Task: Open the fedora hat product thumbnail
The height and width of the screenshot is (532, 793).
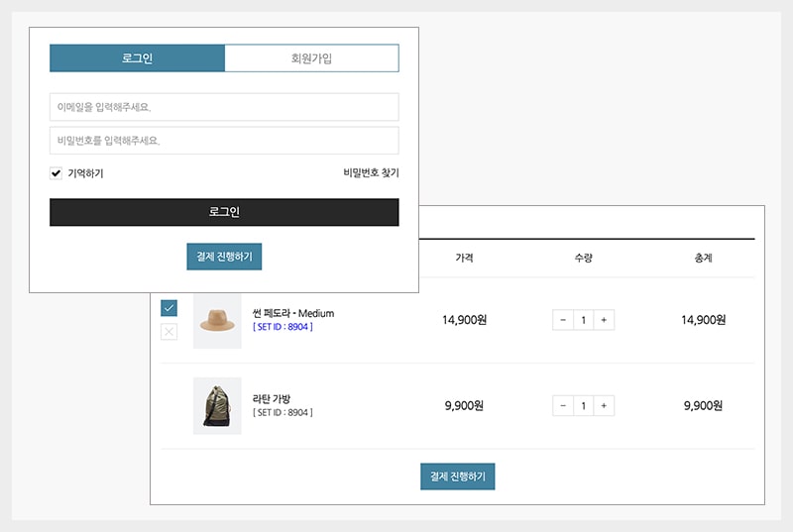Action: [217, 320]
